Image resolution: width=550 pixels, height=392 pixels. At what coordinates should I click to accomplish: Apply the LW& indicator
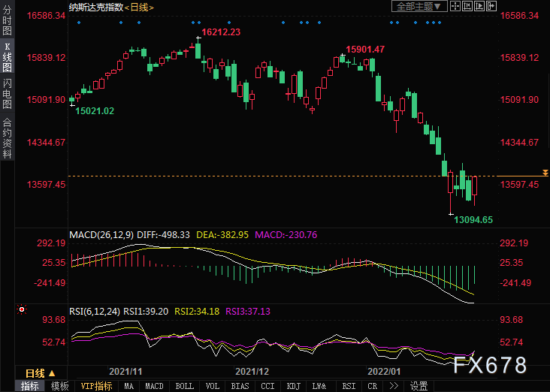(319, 386)
